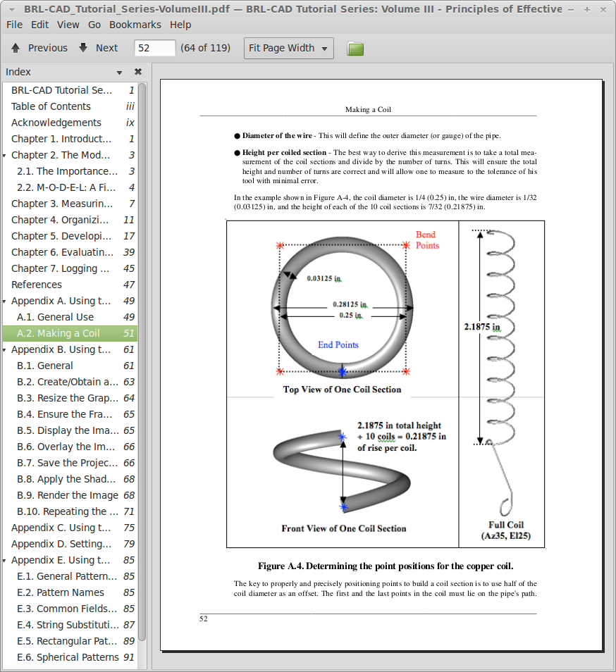Jump to Table of Contents entry
Image resolution: width=616 pixels, height=672 pixels.
tap(51, 106)
